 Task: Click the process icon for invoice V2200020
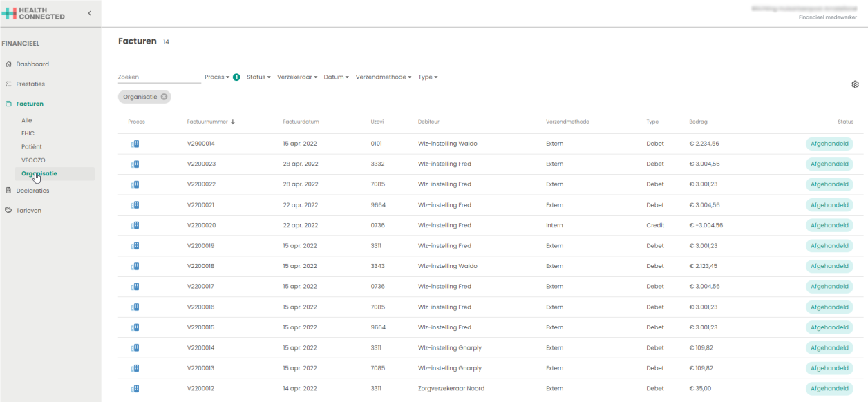135,225
